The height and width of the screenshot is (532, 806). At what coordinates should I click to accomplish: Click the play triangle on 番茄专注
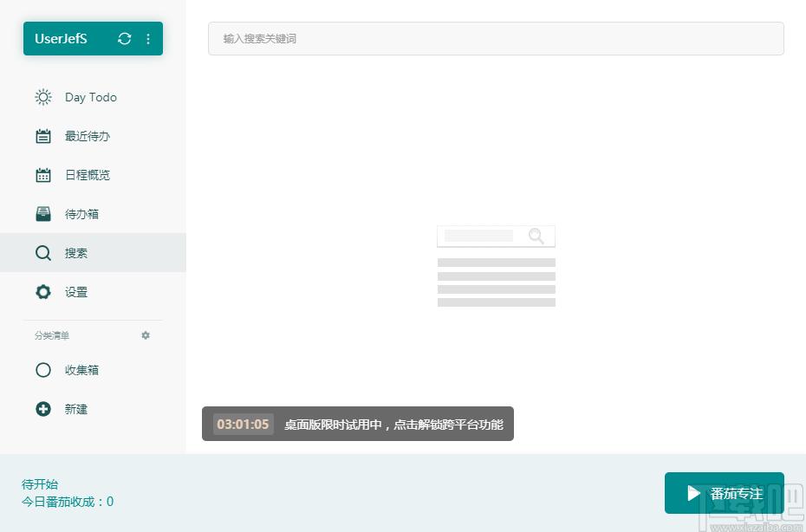pyautogui.click(x=693, y=494)
